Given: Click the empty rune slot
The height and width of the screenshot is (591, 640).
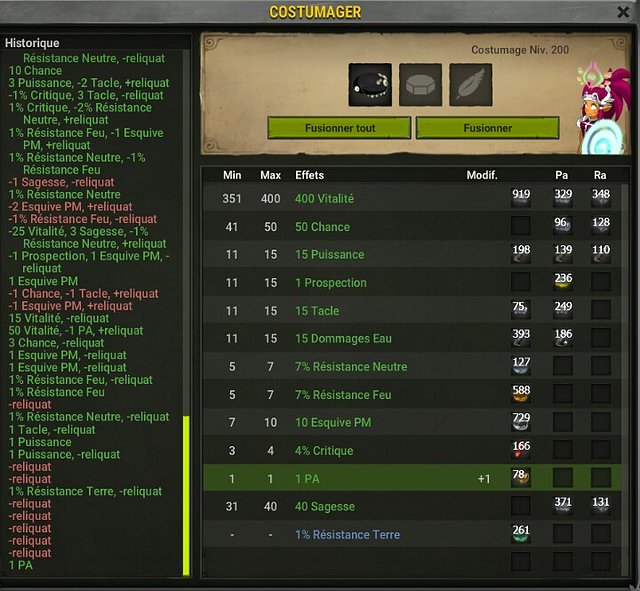Looking at the screenshot, I should click(420, 84).
